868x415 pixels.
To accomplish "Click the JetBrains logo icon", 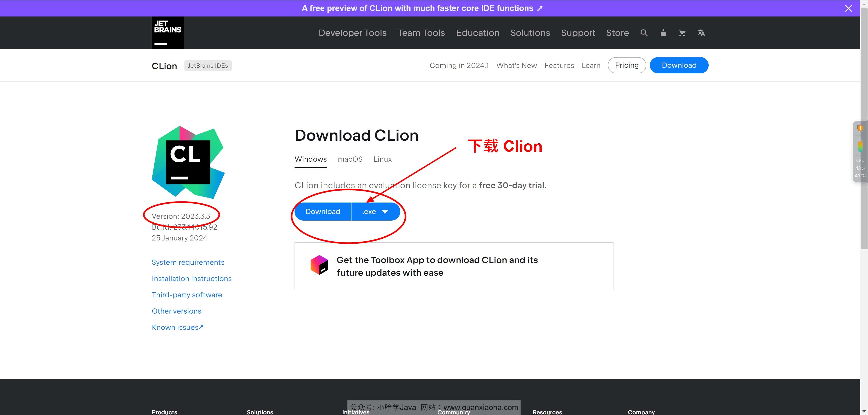I will pos(168,32).
